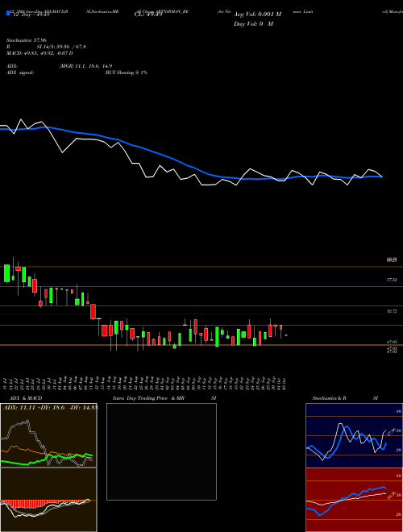This screenshot has height=532, width=403.
Task: Open the empty intraday price chart panel
Action: coord(161,451)
